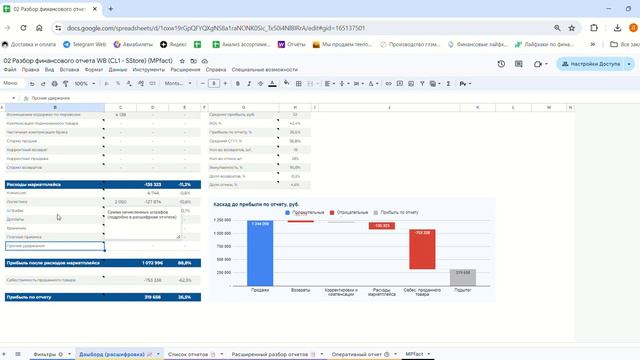
Task: Click the decrease font size minus button
Action: click(202, 84)
